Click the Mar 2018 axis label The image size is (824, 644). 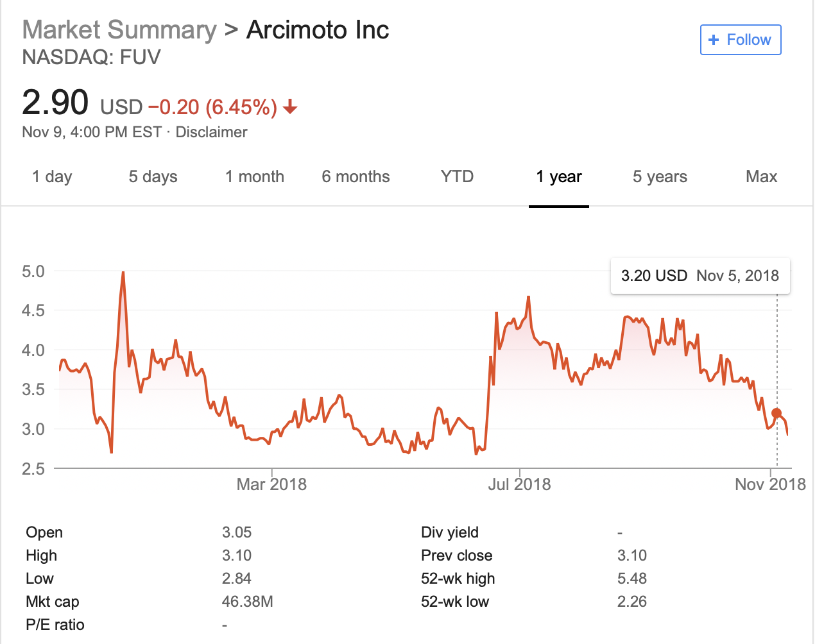click(x=271, y=484)
